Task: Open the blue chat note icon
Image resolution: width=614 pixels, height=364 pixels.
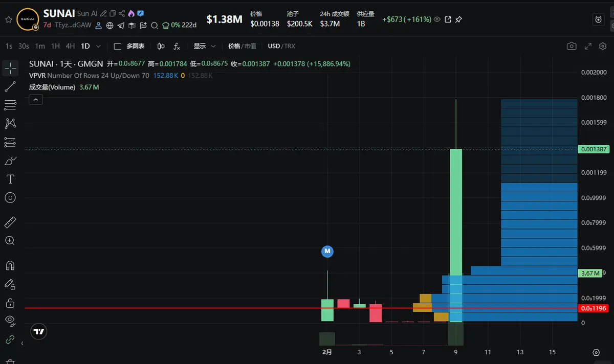Action: [141, 13]
